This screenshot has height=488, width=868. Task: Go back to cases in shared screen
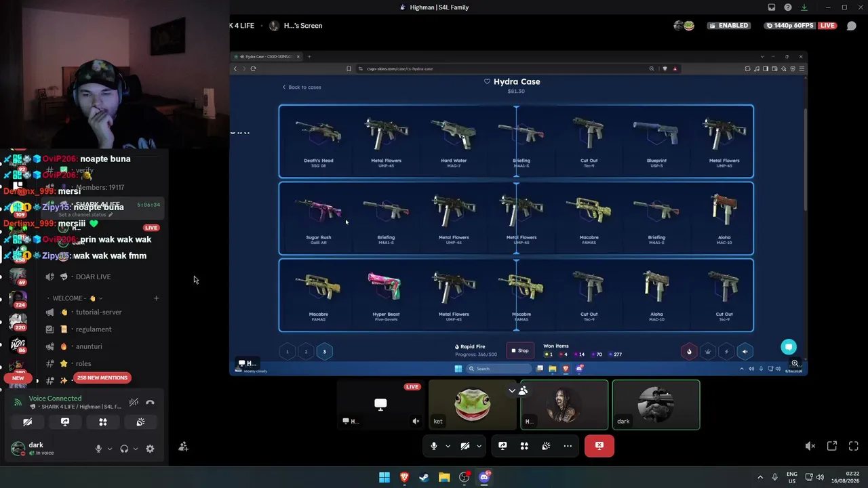(302, 87)
